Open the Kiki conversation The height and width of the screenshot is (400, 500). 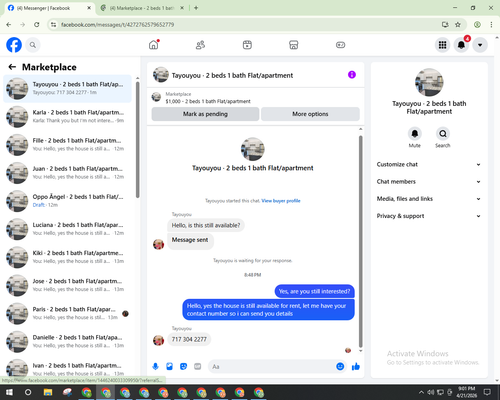tap(67, 257)
